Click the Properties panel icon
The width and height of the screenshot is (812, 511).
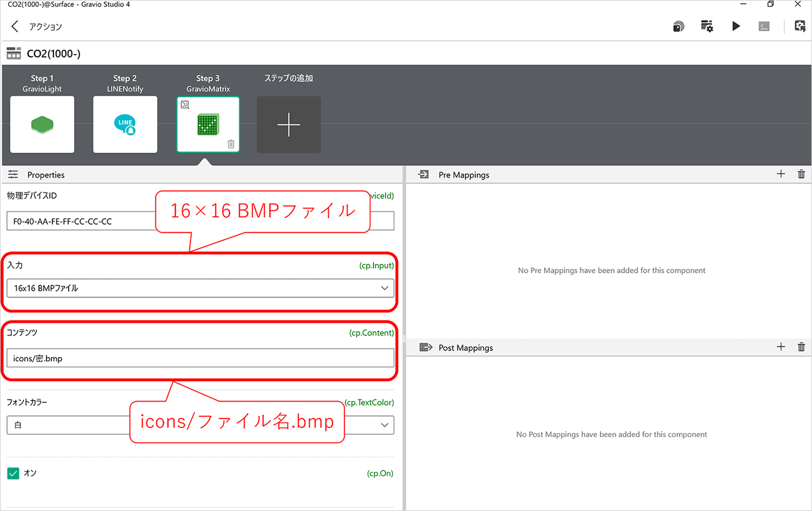13,174
